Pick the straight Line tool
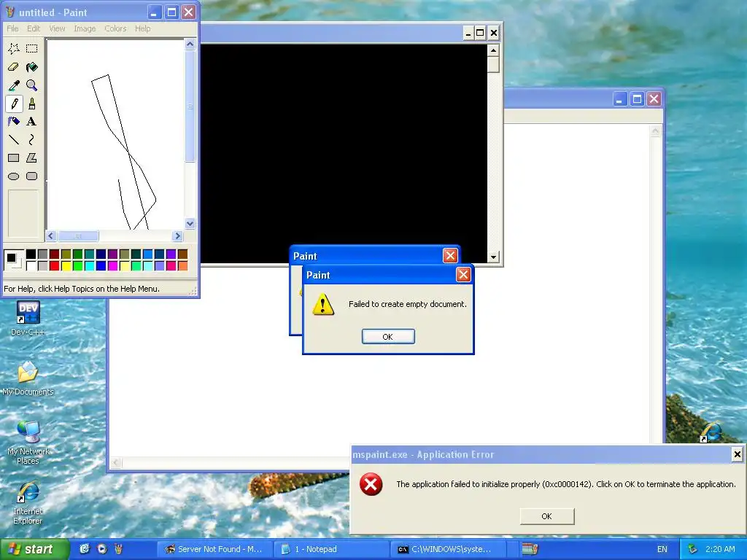The width and height of the screenshot is (747, 560). [x=14, y=139]
